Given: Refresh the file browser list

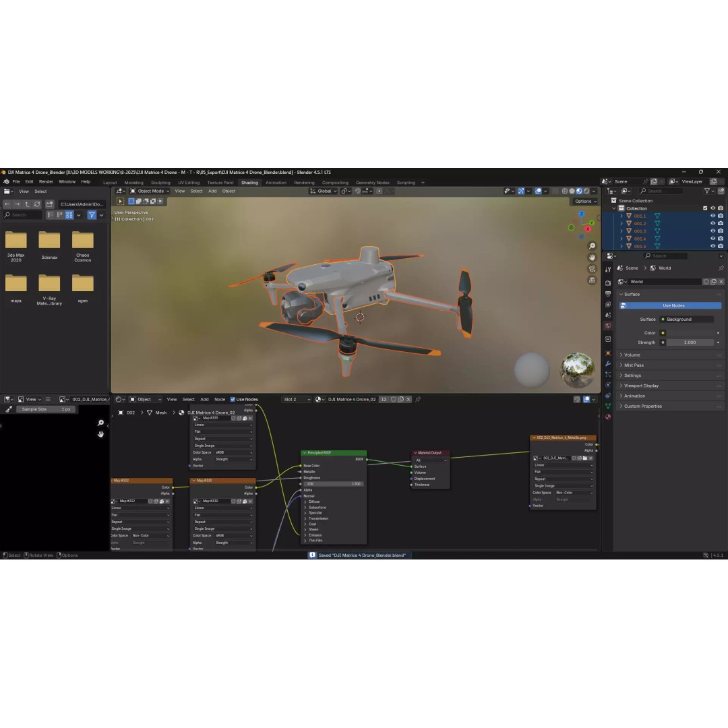Looking at the screenshot, I should point(37,204).
